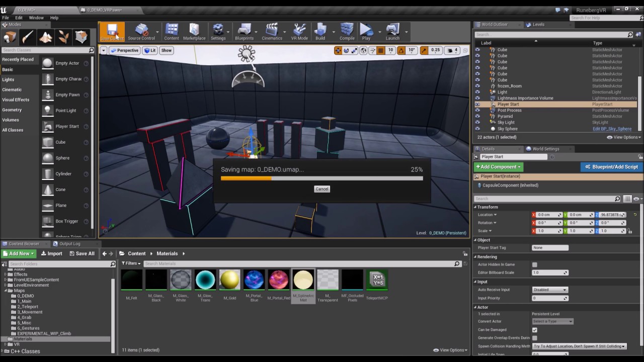Click the Launch toolbar icon
Viewport: 644px width, 362px height.
pyautogui.click(x=392, y=32)
